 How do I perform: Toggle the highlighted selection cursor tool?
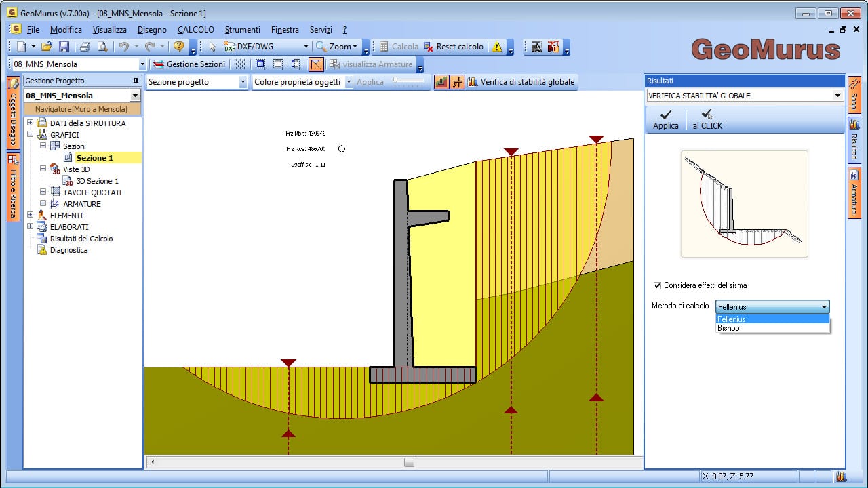[316, 64]
